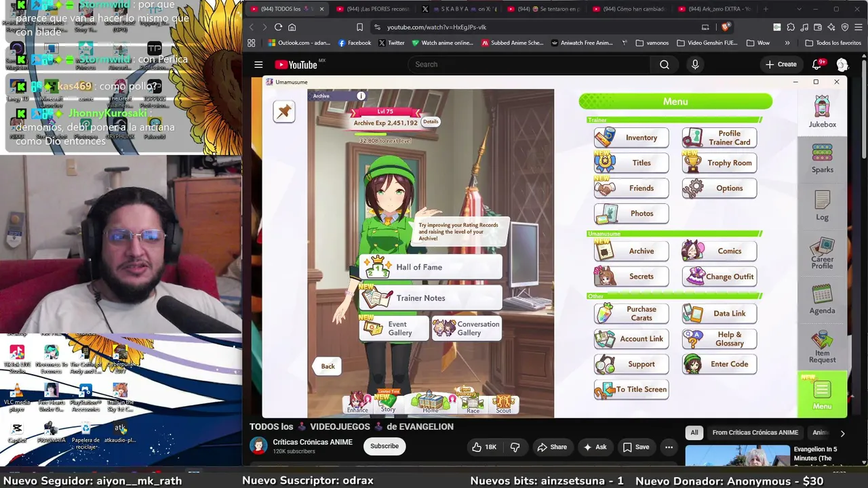The height and width of the screenshot is (488, 868).
Task: Open the browser main menu
Action: tap(858, 27)
